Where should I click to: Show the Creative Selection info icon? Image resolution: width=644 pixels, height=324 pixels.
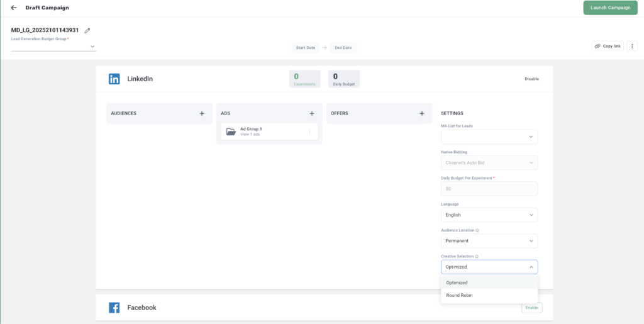(x=477, y=256)
